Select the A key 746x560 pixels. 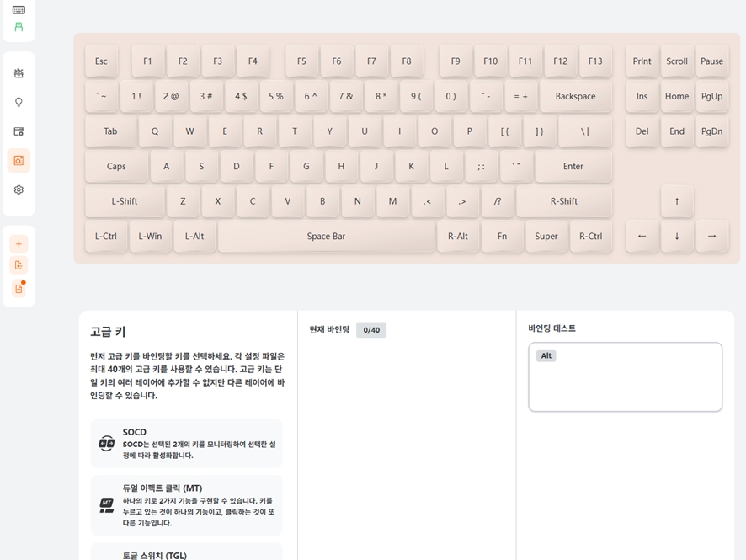166,166
